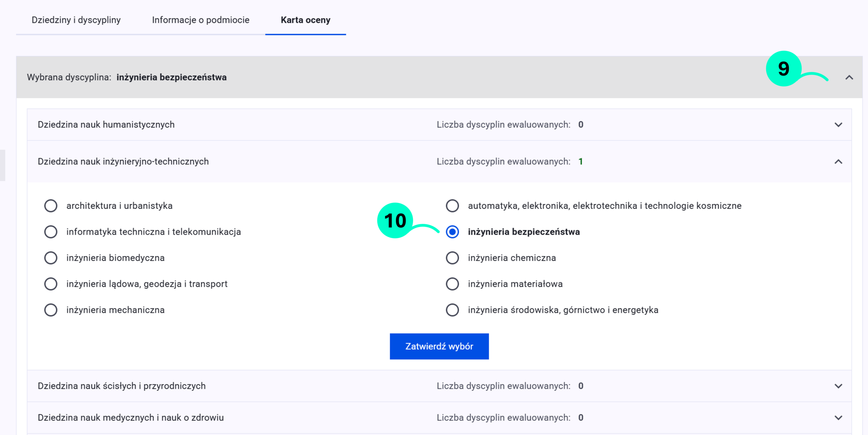Click the Karta oceny tab
The image size is (868, 435).
pos(305,20)
